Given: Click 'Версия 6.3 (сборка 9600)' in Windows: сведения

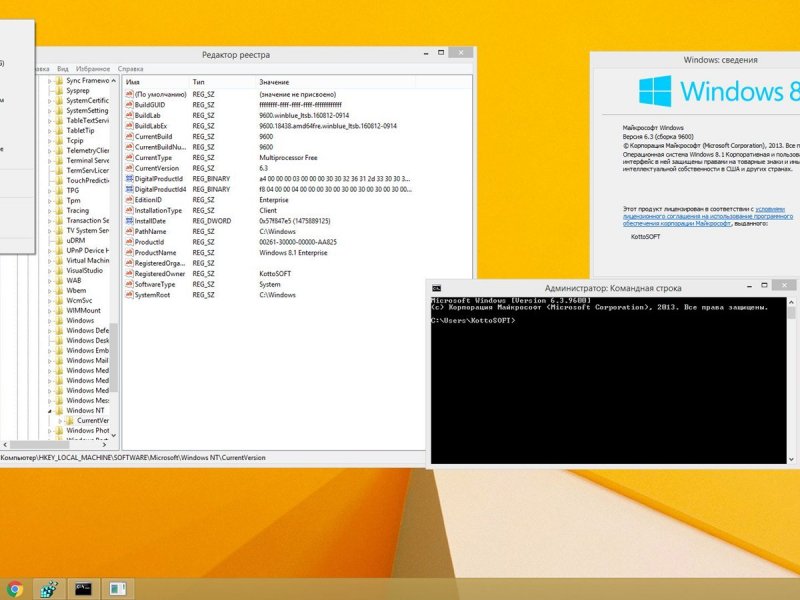Looking at the screenshot, I should pos(658,137).
